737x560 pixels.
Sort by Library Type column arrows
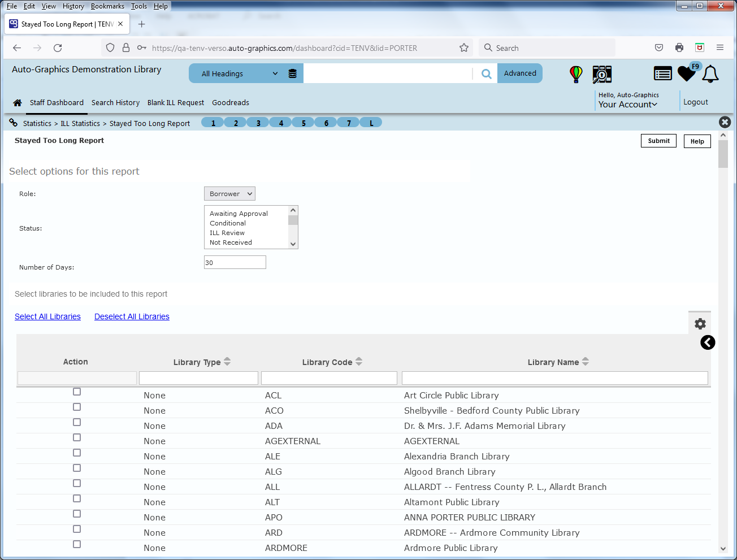(x=227, y=362)
